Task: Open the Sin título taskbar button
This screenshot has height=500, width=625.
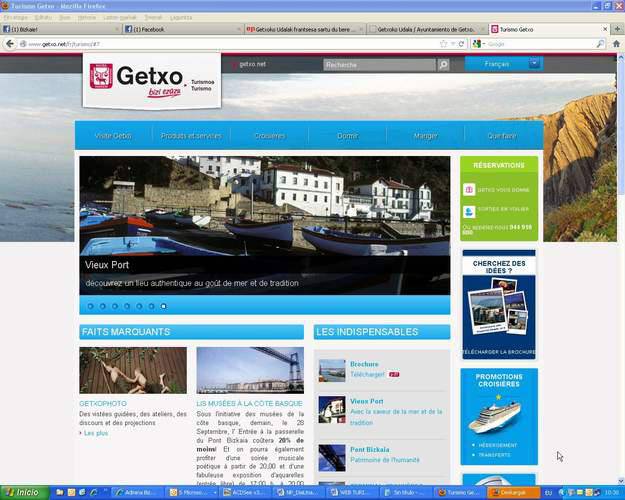Action: point(405,492)
